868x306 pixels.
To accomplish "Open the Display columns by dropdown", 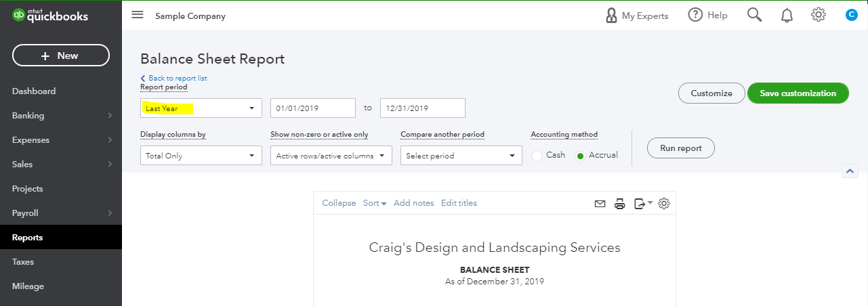I will [201, 156].
